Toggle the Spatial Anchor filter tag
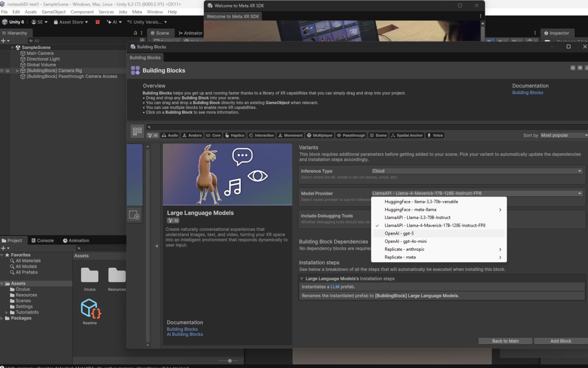 pos(407,135)
